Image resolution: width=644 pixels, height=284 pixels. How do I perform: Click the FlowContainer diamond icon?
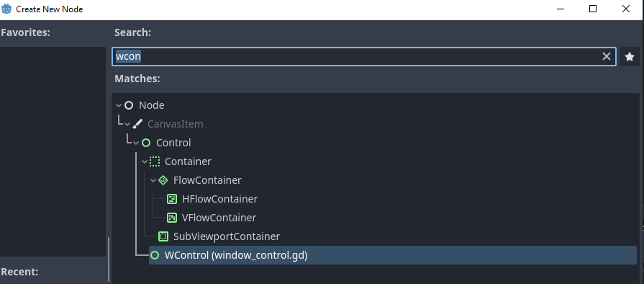click(x=163, y=180)
